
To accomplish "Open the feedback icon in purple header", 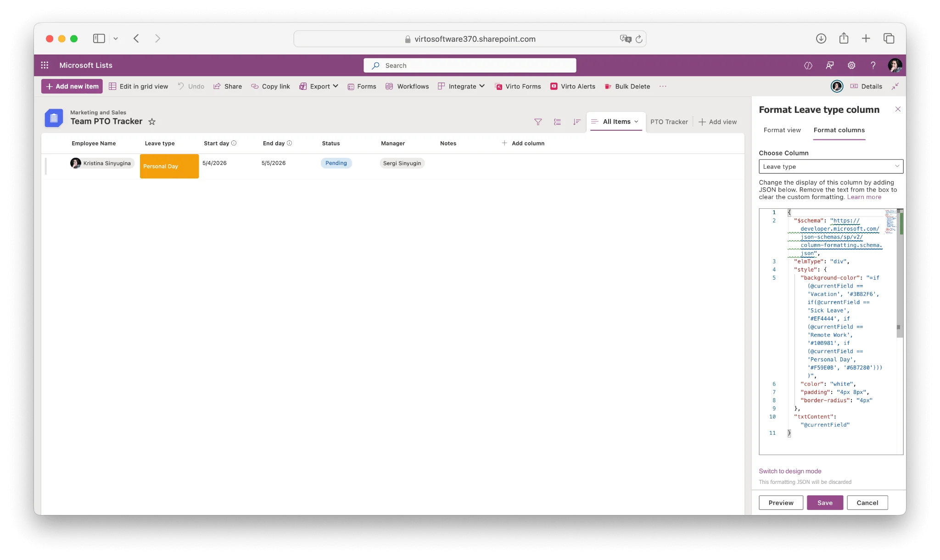I will tap(830, 65).
